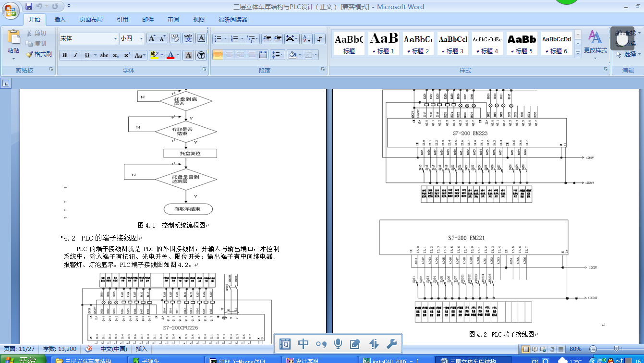Switch to the 页面布局 tab
The image size is (644, 363).
(91, 20)
